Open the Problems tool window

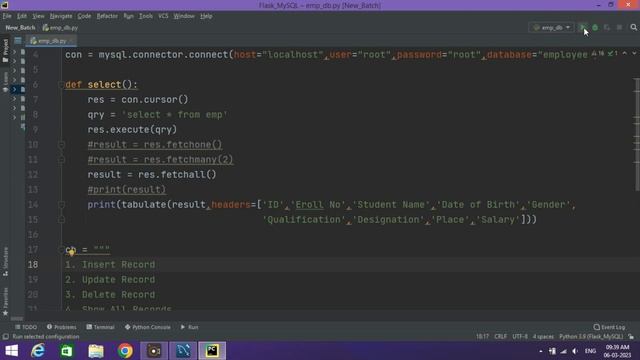[62, 327]
